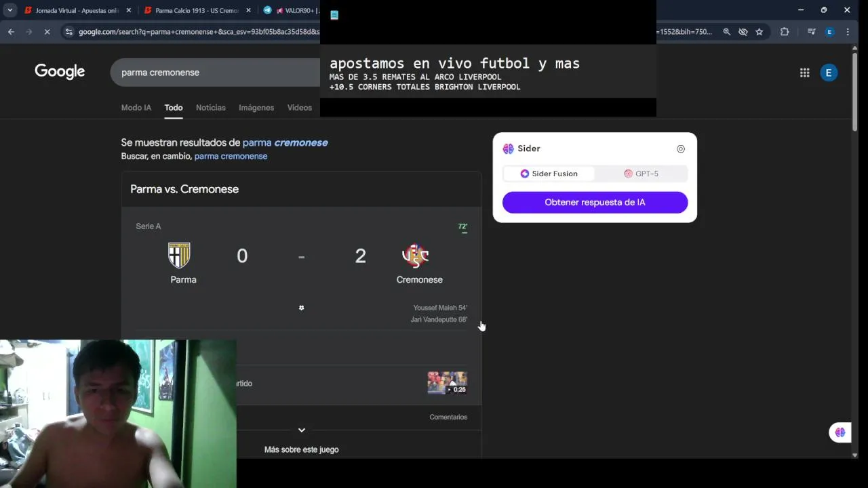Open the site information icon in address bar
Image resolution: width=868 pixels, height=488 pixels.
(68, 32)
